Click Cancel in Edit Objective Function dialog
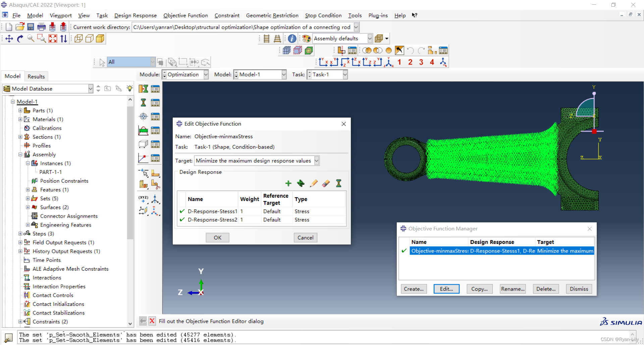Image resolution: width=644 pixels, height=345 pixels. tap(305, 237)
